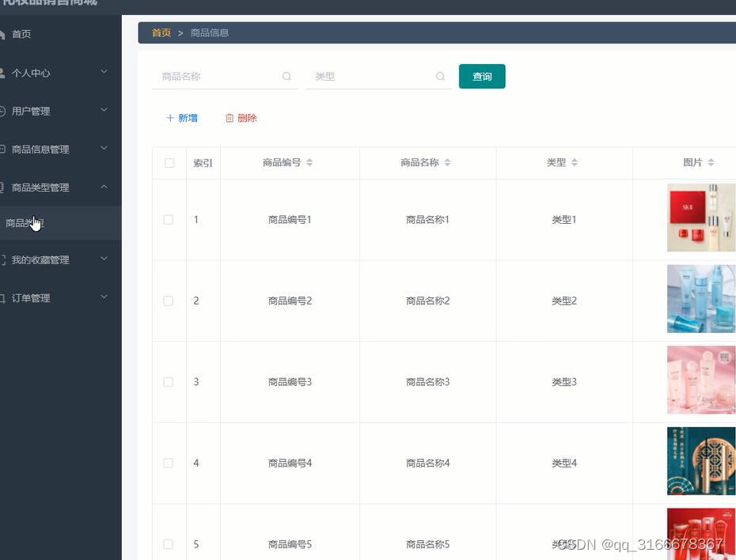736x560 pixels.
Task: Open the blue skincare set thumbnail
Action: (x=701, y=299)
